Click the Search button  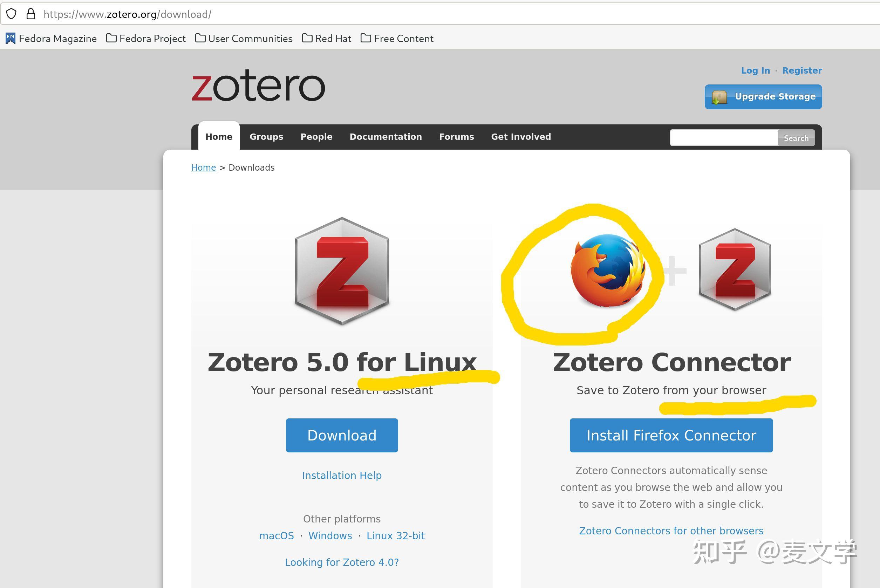[796, 138]
